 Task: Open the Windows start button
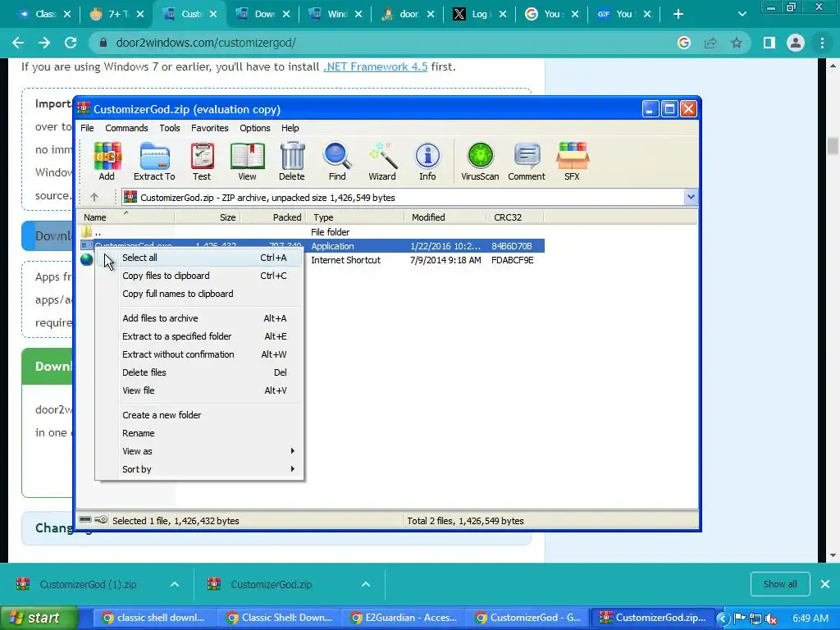[x=38, y=619]
